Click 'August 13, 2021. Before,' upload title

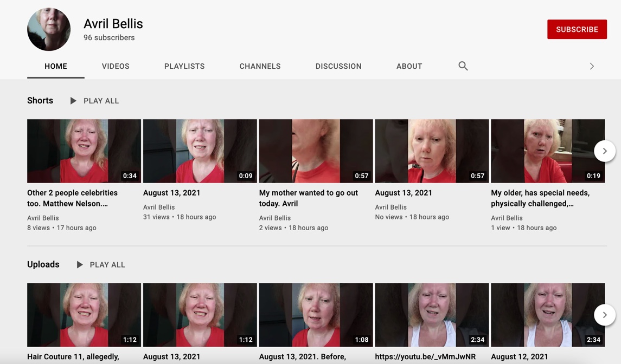303,357
